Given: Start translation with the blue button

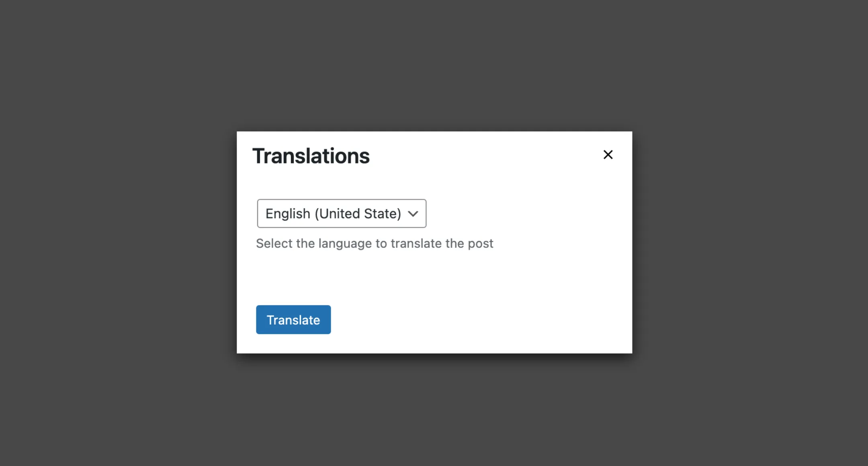Looking at the screenshot, I should [x=293, y=319].
